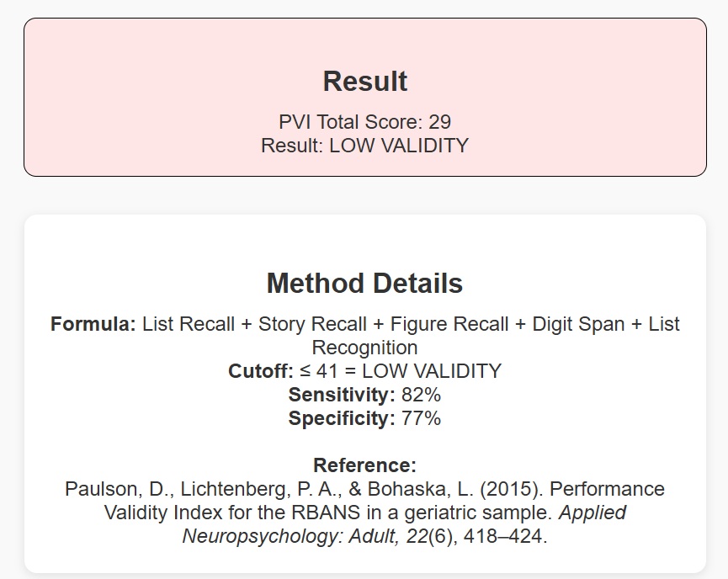Click the bold Specificity label

[341, 418]
